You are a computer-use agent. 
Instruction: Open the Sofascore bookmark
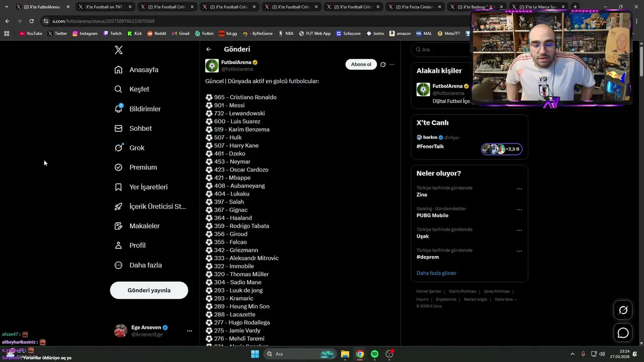point(348,33)
